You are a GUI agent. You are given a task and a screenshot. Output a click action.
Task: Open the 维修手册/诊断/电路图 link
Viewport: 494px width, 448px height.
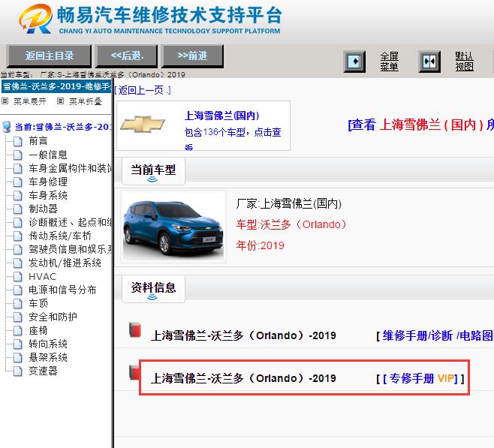point(438,335)
